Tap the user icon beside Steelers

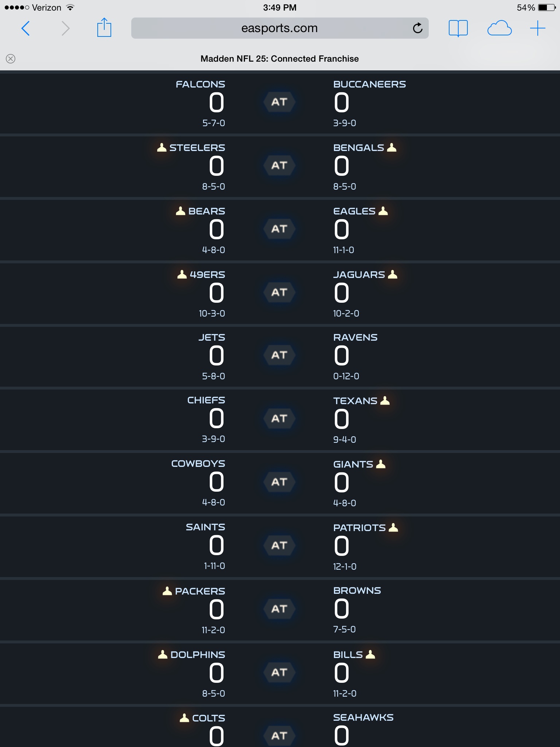pyautogui.click(x=162, y=148)
